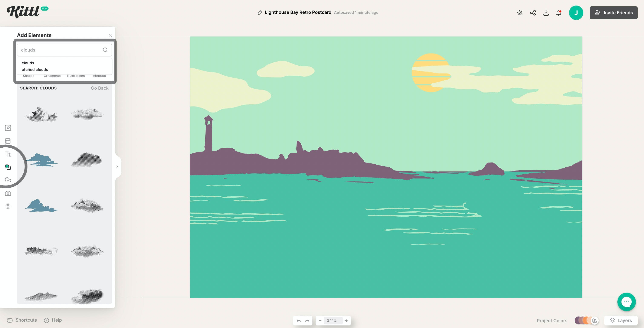The width and height of the screenshot is (644, 328).
Task: Click the share icon
Action: pos(533,13)
